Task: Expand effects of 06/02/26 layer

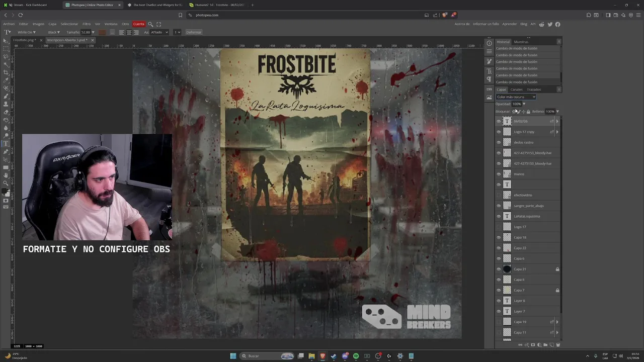Action: pyautogui.click(x=557, y=121)
